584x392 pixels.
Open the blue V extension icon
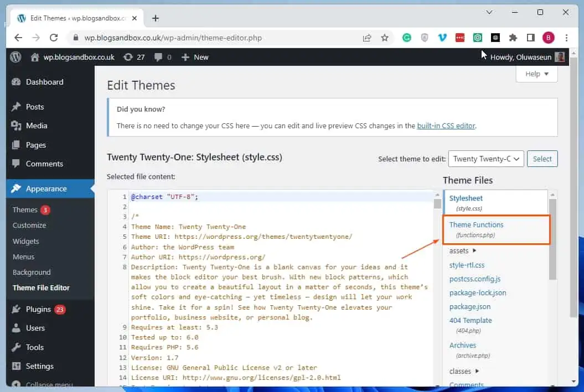click(x=442, y=38)
